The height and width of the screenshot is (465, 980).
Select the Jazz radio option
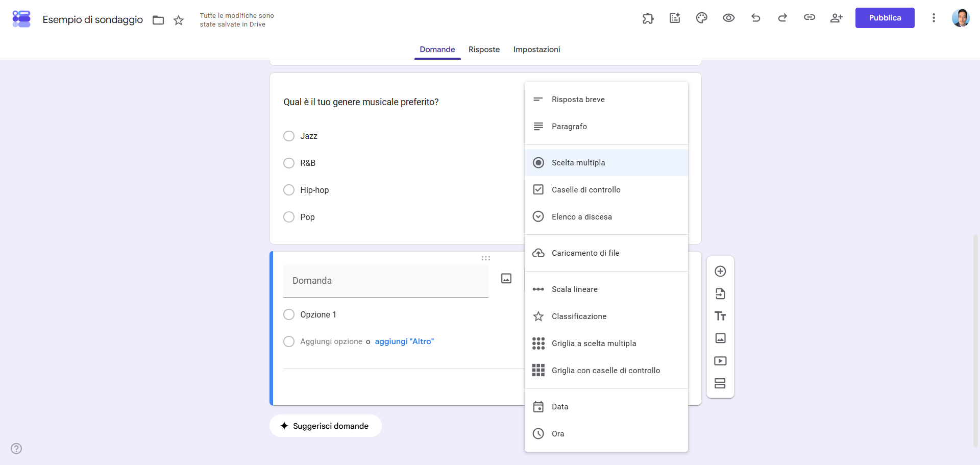tap(289, 136)
